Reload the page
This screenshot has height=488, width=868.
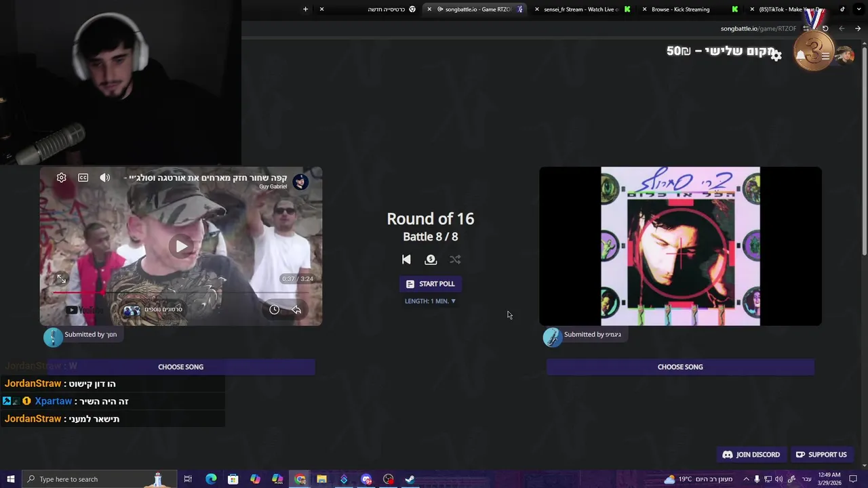pyautogui.click(x=825, y=28)
